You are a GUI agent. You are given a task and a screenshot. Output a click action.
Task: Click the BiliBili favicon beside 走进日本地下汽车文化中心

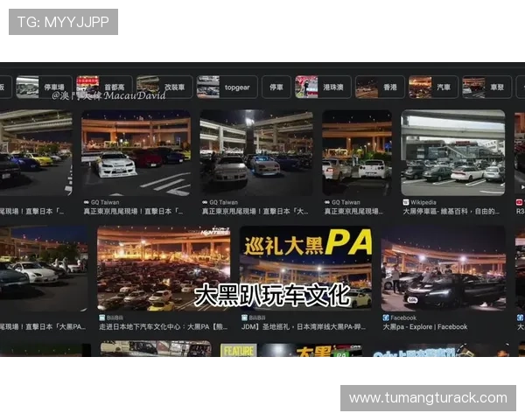[x=102, y=318]
